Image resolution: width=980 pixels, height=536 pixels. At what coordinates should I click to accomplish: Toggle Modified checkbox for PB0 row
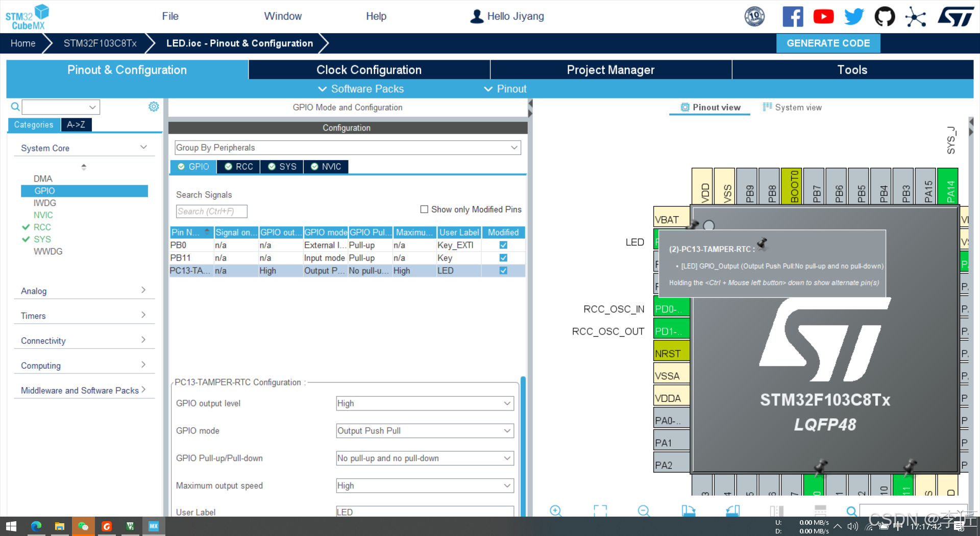pos(503,245)
